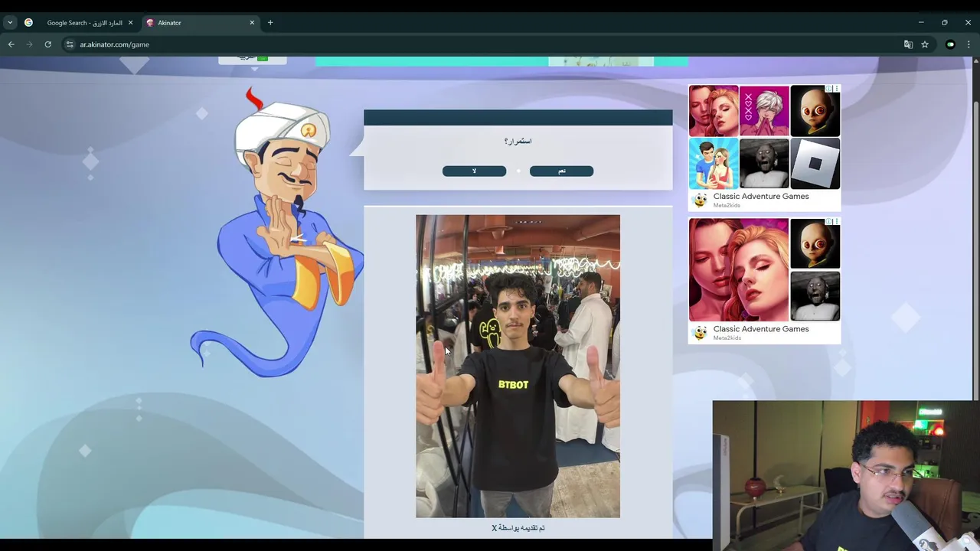Answer نعم to continue
980x551 pixels.
click(561, 171)
